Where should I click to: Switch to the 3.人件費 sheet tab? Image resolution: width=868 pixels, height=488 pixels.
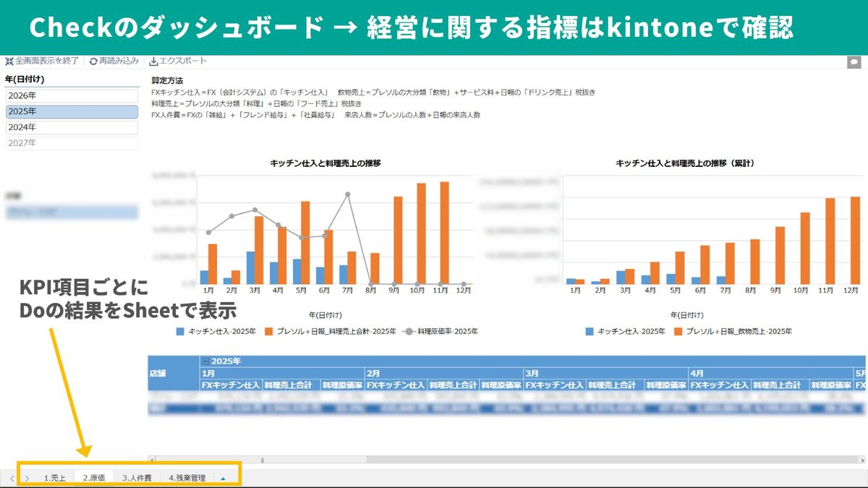[x=137, y=478]
